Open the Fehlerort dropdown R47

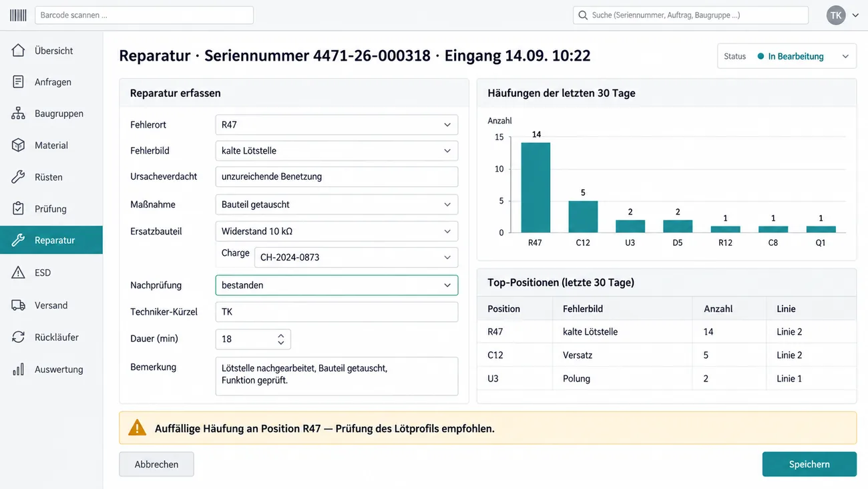click(x=337, y=125)
